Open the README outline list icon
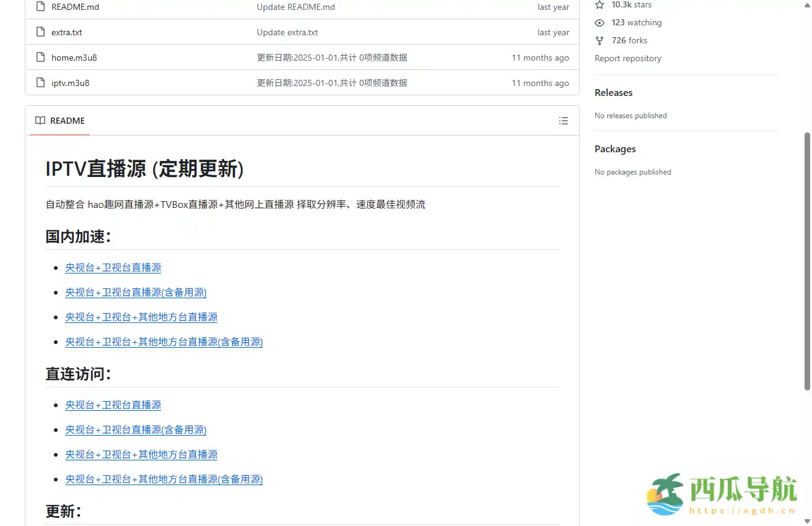 564,121
